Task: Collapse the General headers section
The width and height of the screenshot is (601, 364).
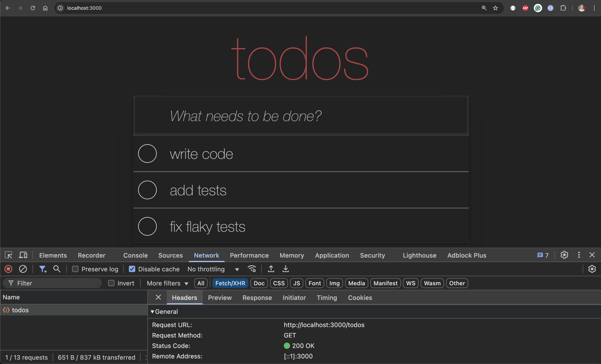Action: (x=152, y=312)
